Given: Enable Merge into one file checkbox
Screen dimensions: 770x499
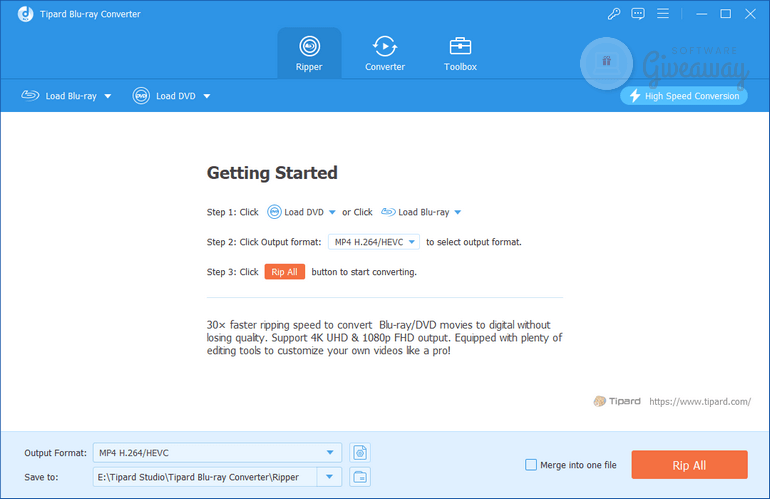Looking at the screenshot, I should (531, 465).
